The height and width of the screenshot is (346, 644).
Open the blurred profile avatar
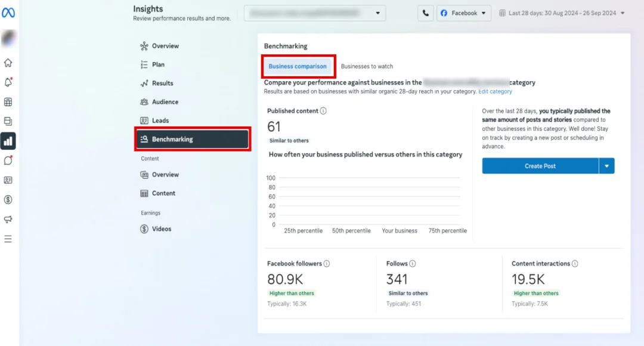[8, 38]
